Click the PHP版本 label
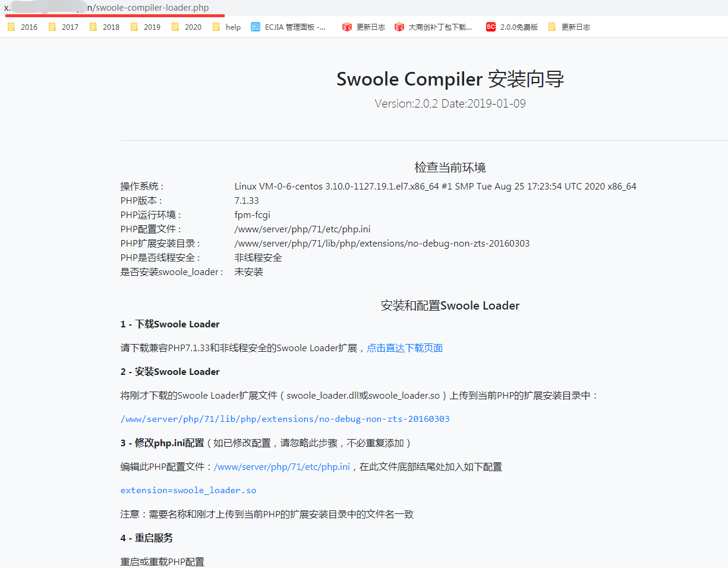Viewport: 728px width, 568px height. click(x=141, y=201)
